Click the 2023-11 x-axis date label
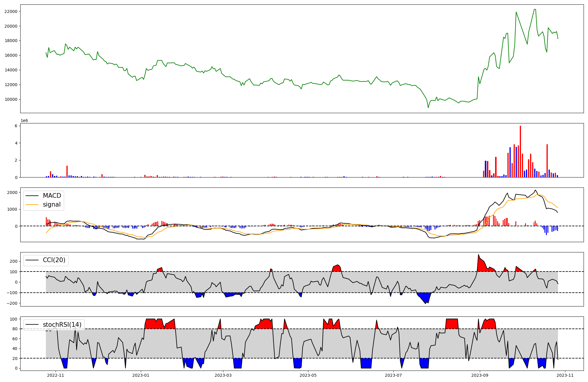Viewport: 588px width, 382px height. (565, 375)
